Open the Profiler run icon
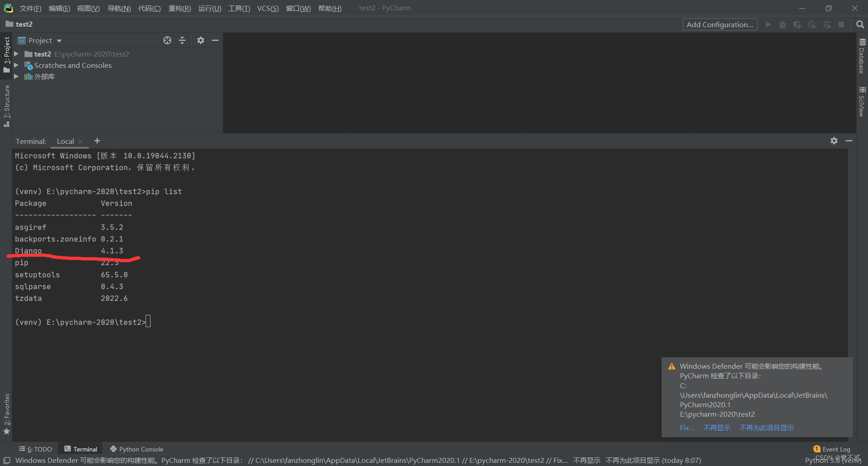The image size is (868, 466). pos(812,24)
